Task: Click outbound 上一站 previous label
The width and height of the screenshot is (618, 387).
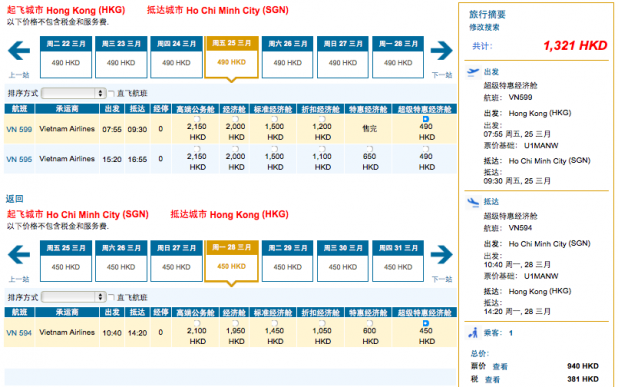Action: pos(19,75)
